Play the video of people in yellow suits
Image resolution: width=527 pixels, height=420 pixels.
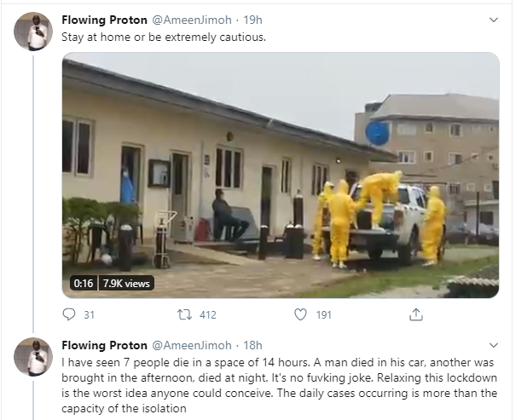coord(281,175)
